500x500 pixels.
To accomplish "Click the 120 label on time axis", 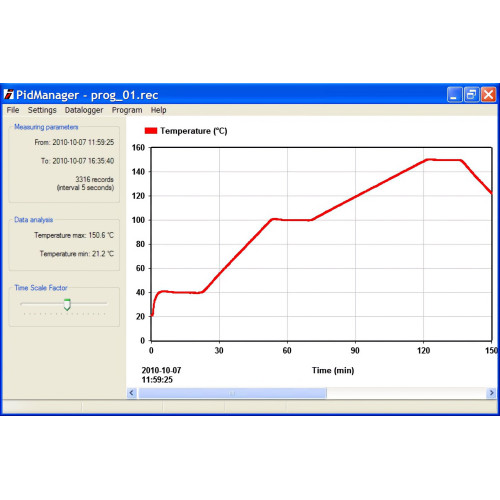I will coord(423,350).
